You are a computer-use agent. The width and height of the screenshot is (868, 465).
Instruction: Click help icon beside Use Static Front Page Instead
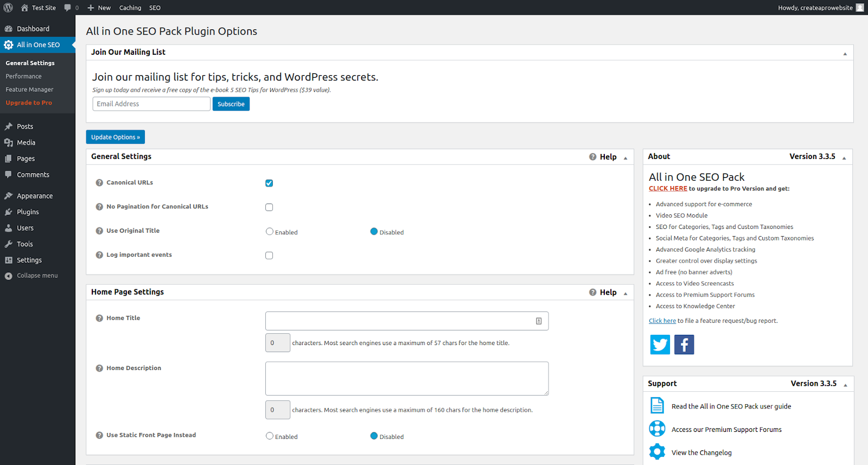tap(99, 435)
